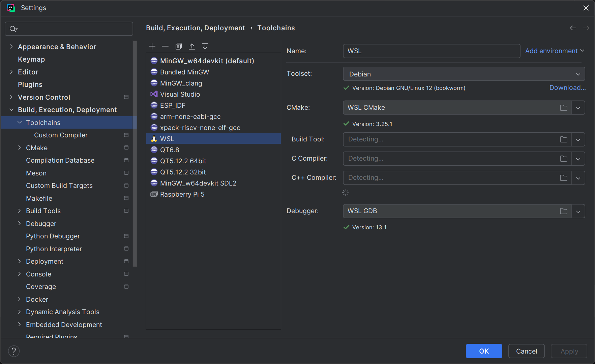Screen dimensions: 595x364
Task: Click search magnifier icon in settings
Action: coord(13,29)
